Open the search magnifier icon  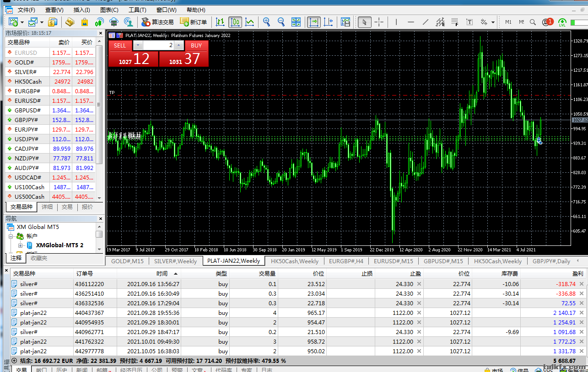tap(533, 22)
